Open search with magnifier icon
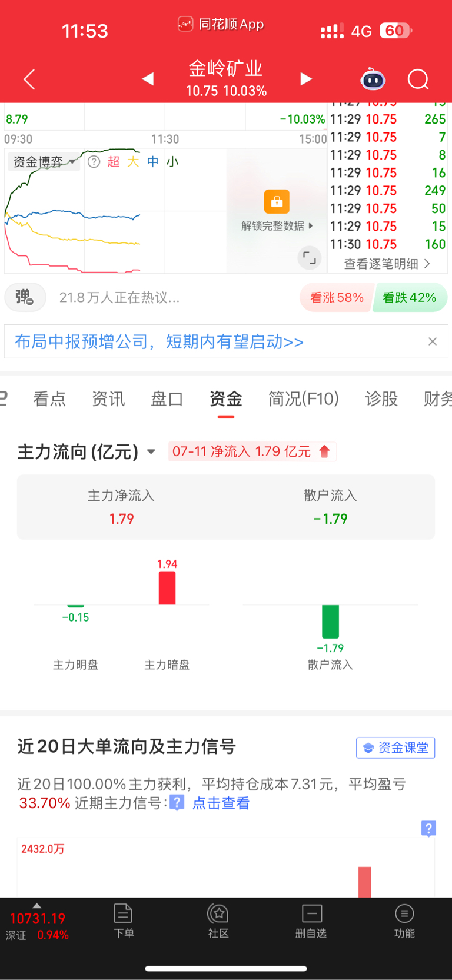 tap(418, 79)
